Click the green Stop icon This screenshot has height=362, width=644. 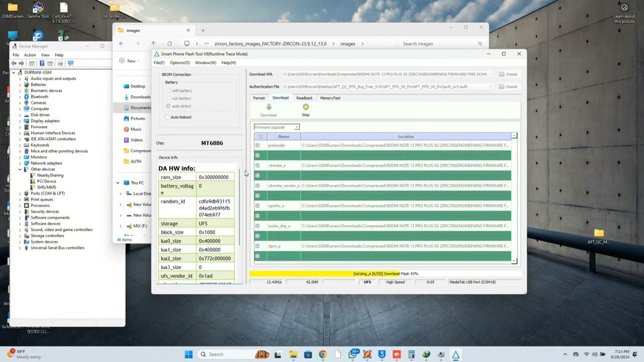(305, 107)
